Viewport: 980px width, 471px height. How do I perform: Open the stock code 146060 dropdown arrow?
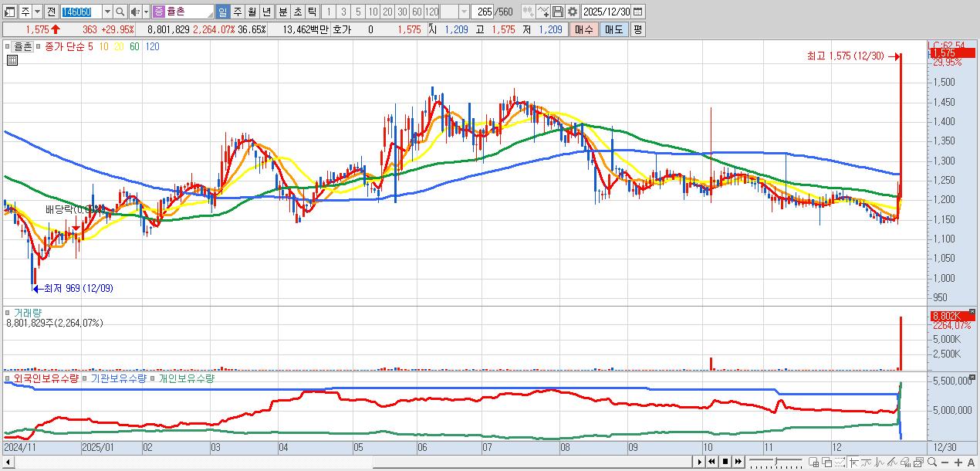pos(106,12)
